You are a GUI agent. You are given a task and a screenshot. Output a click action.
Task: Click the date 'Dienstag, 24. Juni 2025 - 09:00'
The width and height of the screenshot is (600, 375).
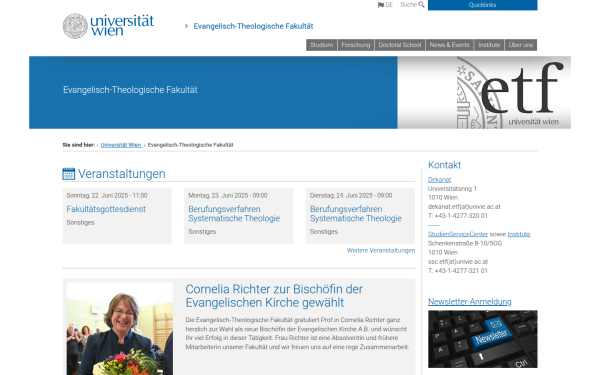tap(351, 196)
